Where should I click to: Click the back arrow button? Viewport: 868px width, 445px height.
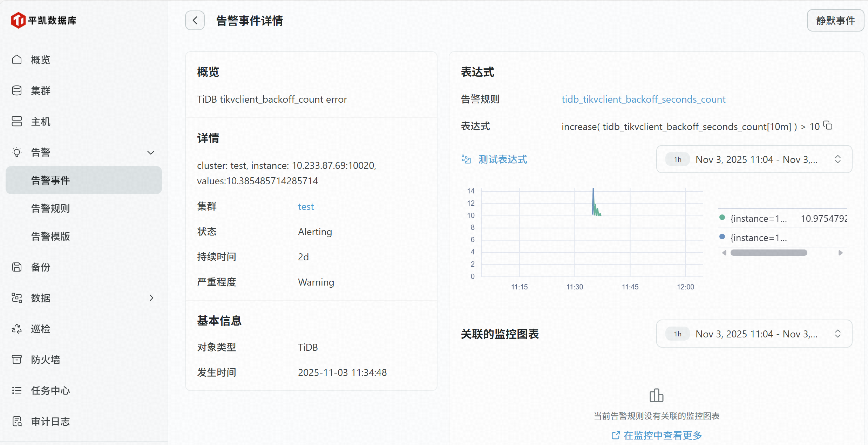[195, 20]
